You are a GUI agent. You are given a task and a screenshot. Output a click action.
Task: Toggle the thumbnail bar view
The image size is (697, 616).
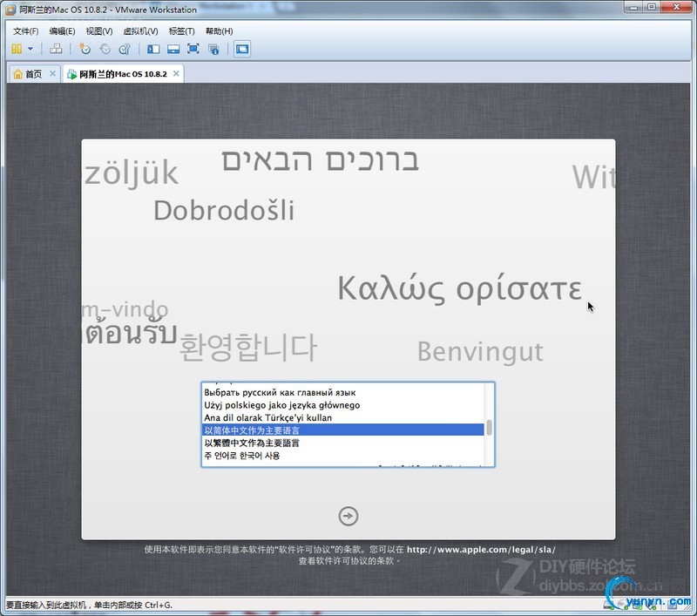[173, 49]
